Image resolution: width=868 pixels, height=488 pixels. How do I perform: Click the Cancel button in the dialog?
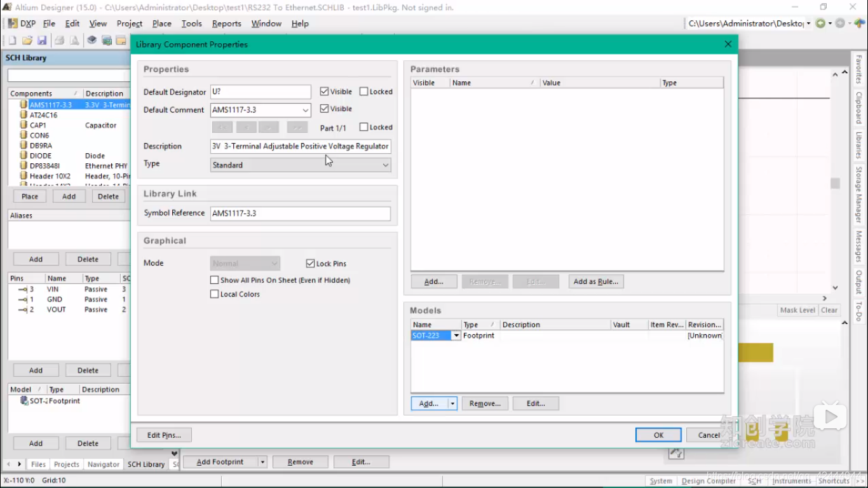[x=709, y=435]
